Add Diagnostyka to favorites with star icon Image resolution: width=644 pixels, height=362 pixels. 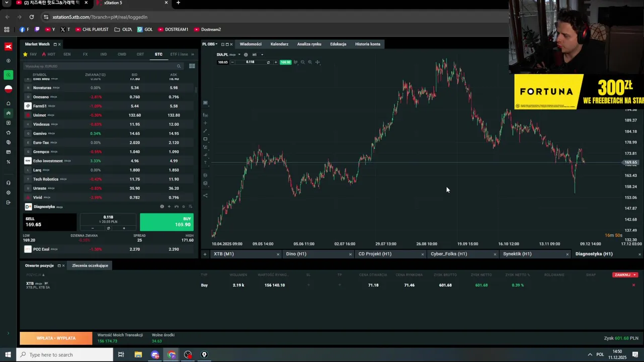[183, 207]
